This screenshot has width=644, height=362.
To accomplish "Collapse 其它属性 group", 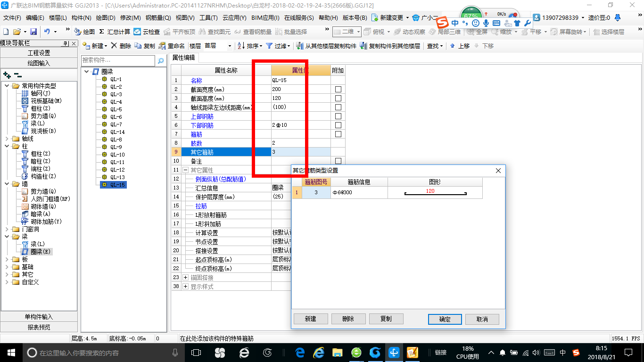I will tap(186, 170).
